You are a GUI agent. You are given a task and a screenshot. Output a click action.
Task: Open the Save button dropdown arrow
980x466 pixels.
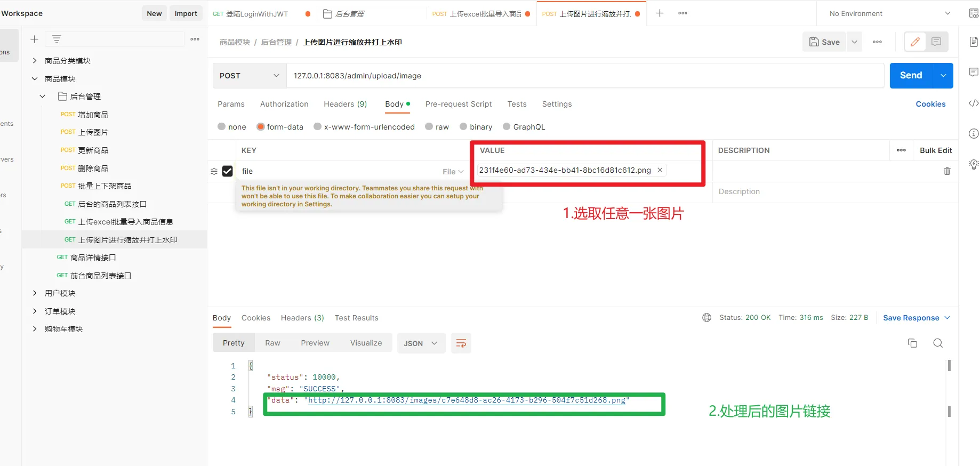coord(854,42)
